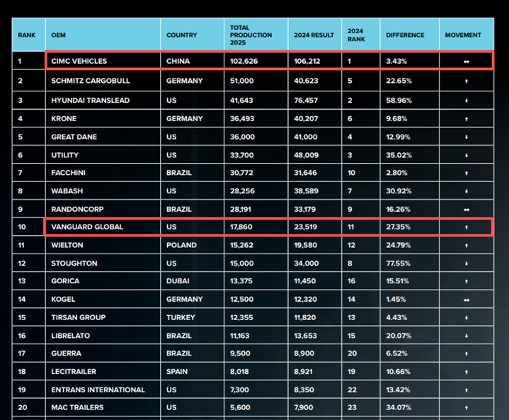Click the 'KOGEL' OEM name
The height and width of the screenshot is (420, 509).
pyautogui.click(x=63, y=299)
